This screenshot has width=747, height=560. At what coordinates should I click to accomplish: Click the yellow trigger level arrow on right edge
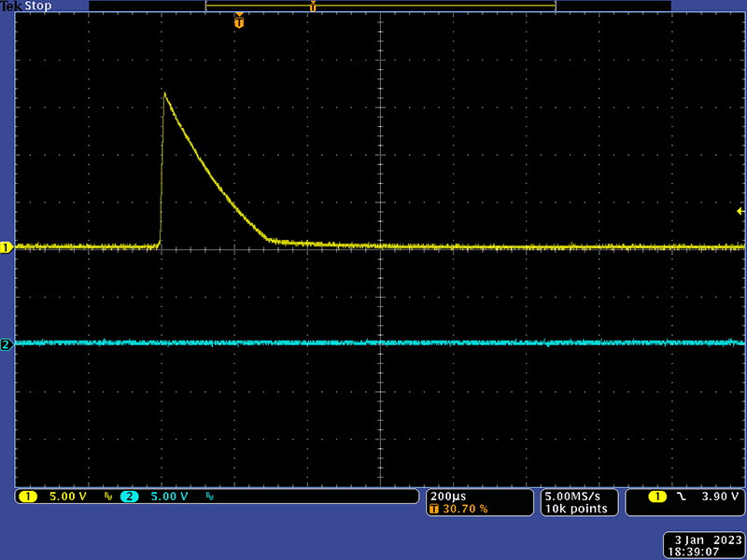tap(740, 212)
